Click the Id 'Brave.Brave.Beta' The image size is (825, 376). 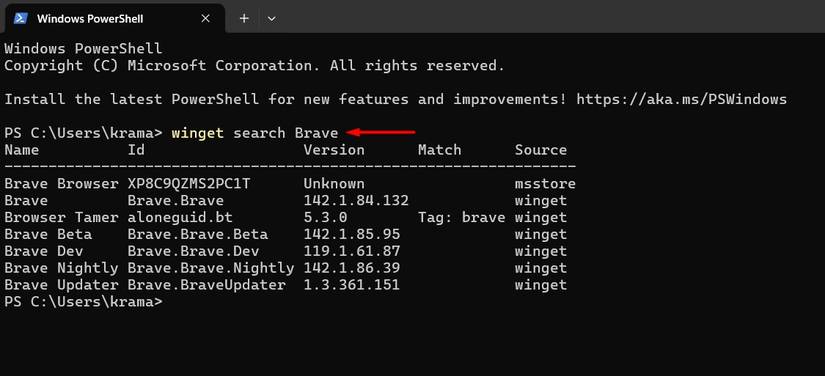pyautogui.click(x=198, y=234)
